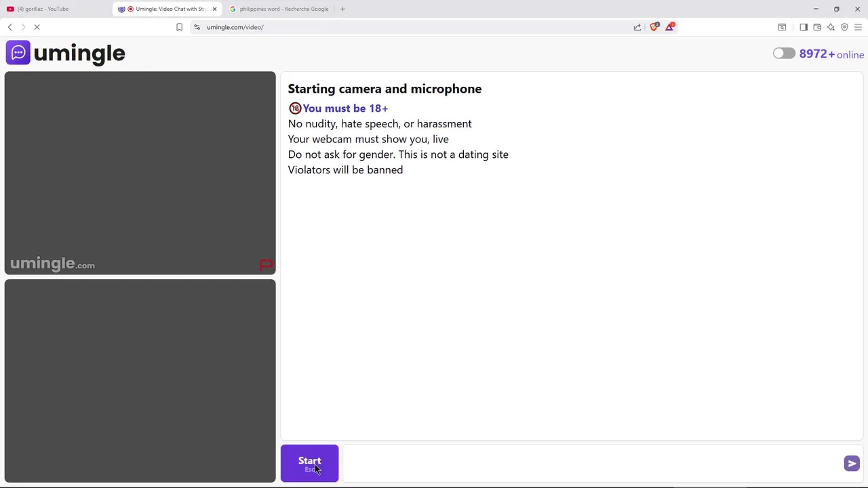Share this page via share icon
This screenshot has width=868, height=488.
coord(637,27)
